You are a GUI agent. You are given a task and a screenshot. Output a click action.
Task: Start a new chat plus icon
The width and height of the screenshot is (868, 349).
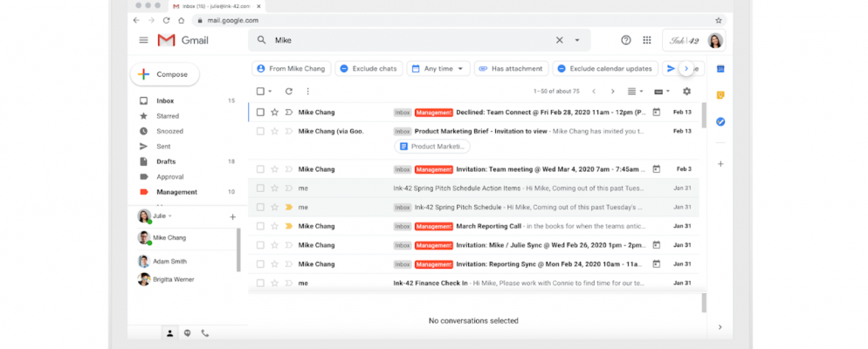pyautogui.click(x=232, y=216)
